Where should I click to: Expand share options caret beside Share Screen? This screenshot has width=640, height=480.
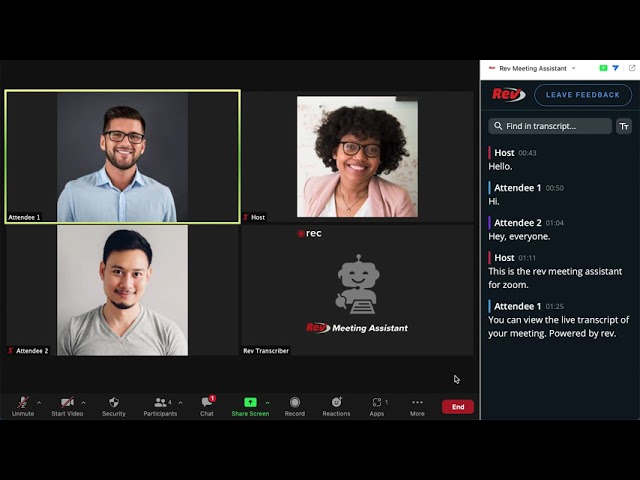coord(267,403)
